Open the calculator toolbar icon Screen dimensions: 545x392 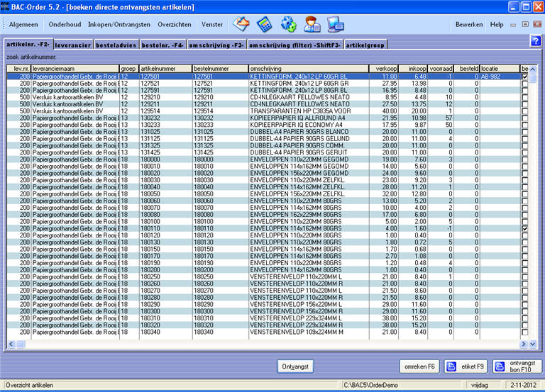tap(265, 24)
